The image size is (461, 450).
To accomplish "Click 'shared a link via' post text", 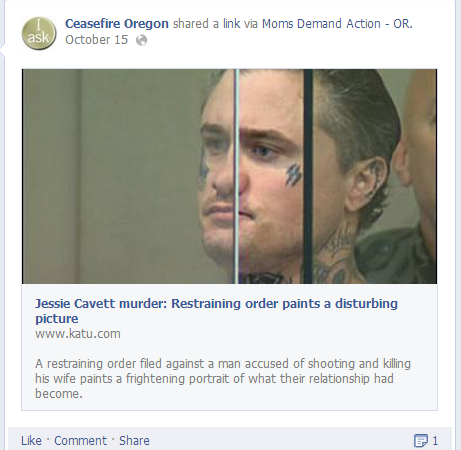I will coord(215,24).
